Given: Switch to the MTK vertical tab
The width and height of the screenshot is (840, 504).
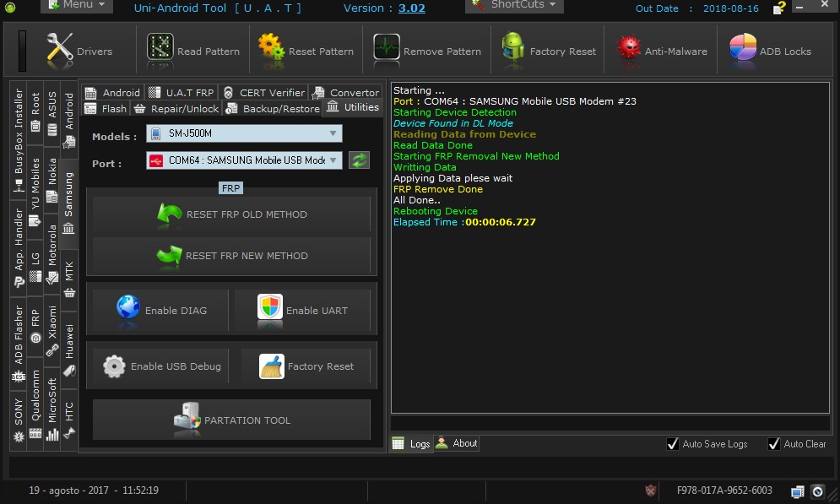Looking at the screenshot, I should 69,279.
